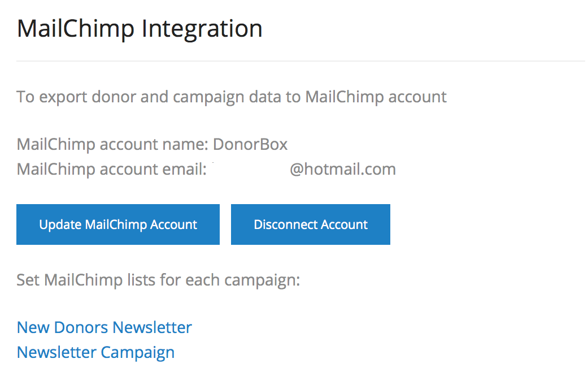Click the Update MailChimp Account button
The width and height of the screenshot is (588, 376).
coord(118,224)
